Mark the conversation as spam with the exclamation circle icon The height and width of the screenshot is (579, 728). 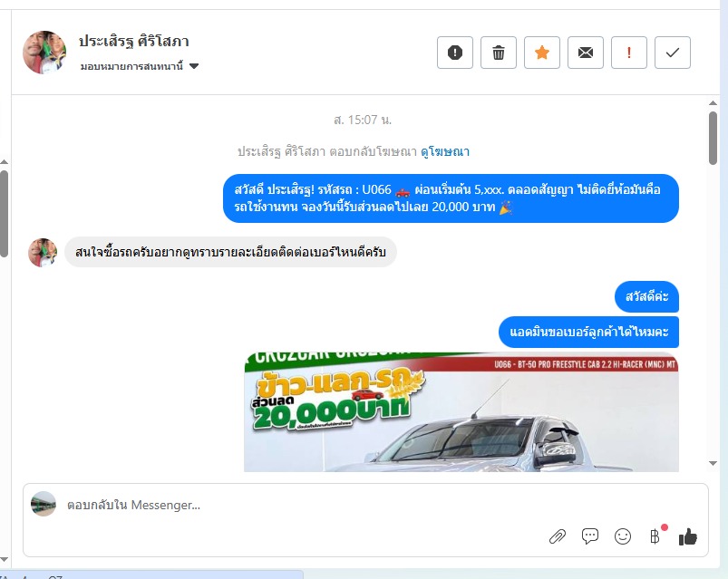[454, 53]
